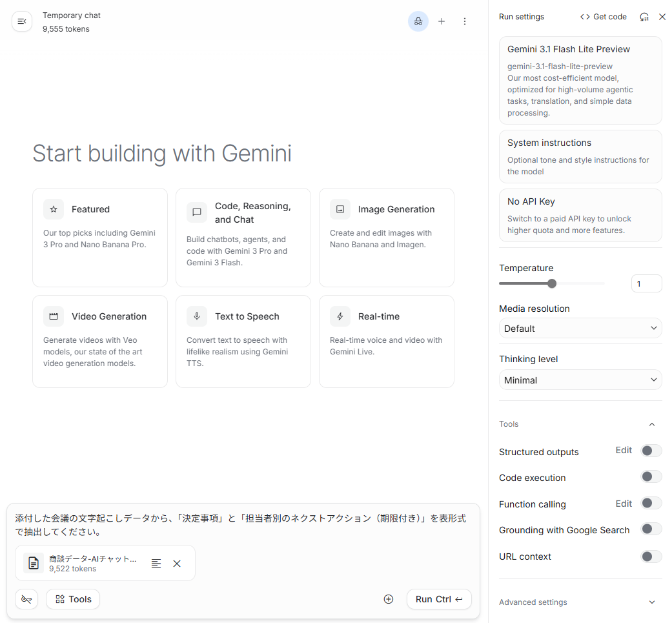Image resolution: width=672 pixels, height=623 pixels.
Task: Click the 9,522 tokens attachment text
Action: [73, 569]
